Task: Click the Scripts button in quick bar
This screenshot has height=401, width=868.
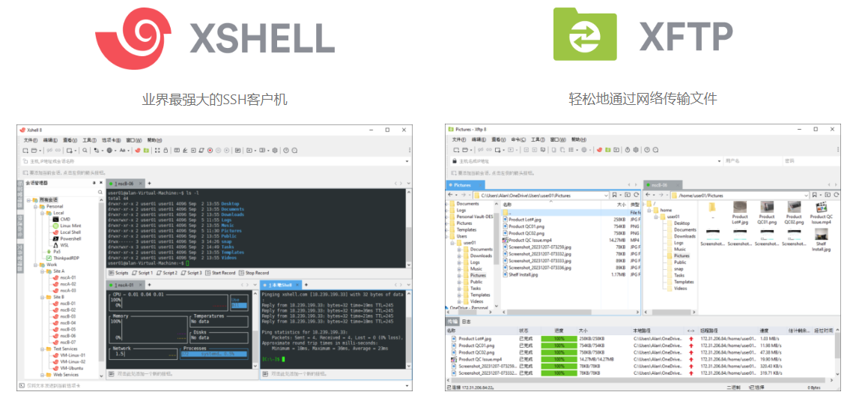Action: (119, 273)
